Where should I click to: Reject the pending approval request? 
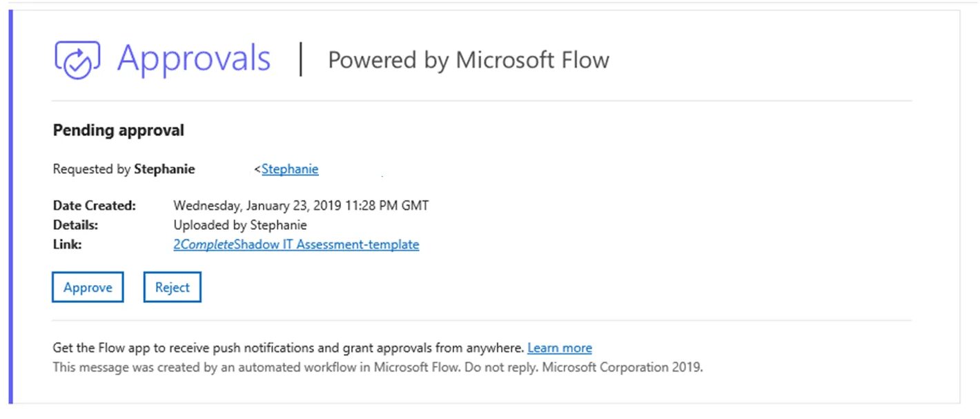(172, 288)
